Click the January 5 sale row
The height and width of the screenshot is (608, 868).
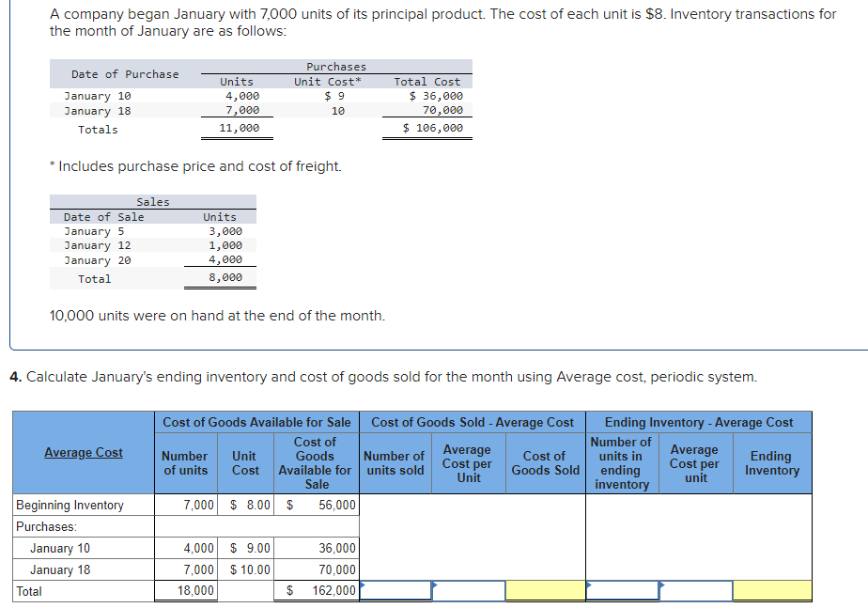pyautogui.click(x=153, y=231)
